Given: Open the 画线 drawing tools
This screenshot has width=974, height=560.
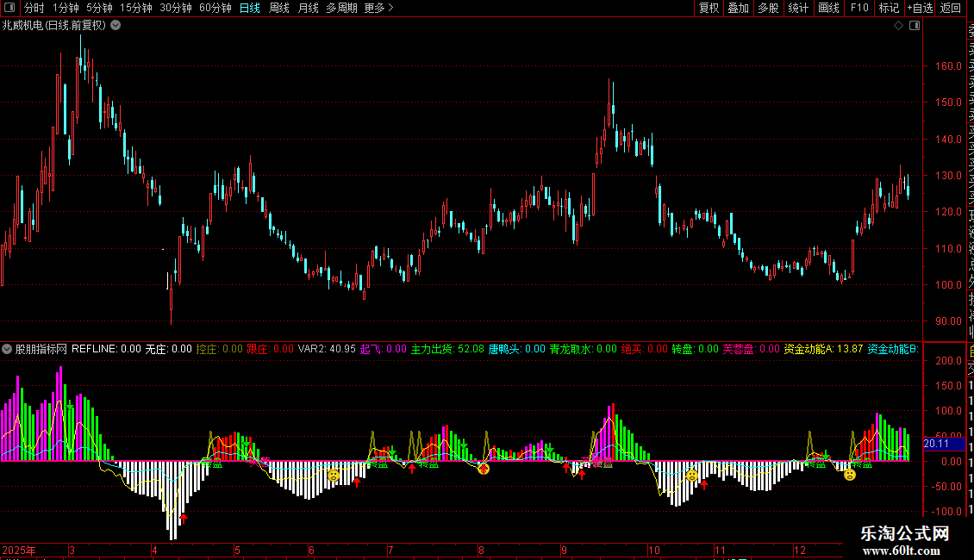Looking at the screenshot, I should tap(828, 8).
